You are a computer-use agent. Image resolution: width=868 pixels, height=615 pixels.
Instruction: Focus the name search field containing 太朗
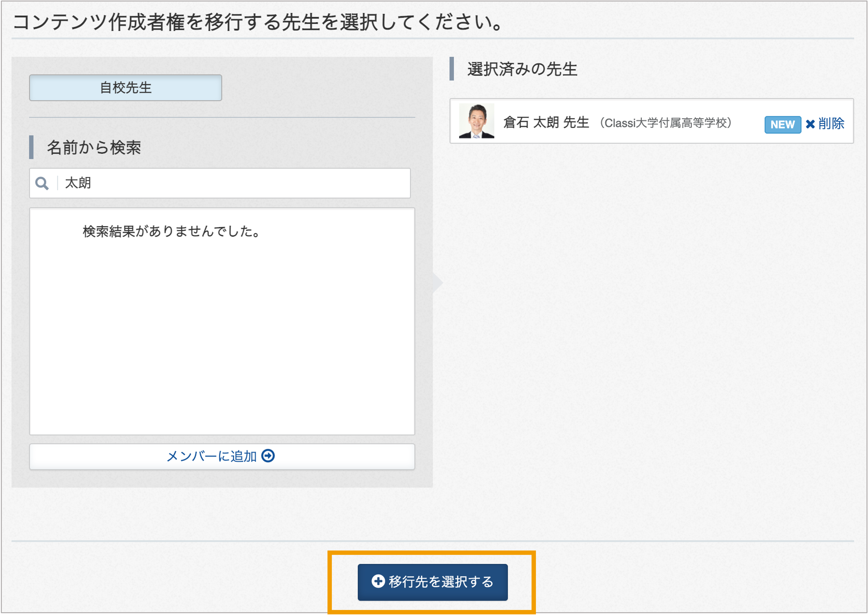click(220, 183)
